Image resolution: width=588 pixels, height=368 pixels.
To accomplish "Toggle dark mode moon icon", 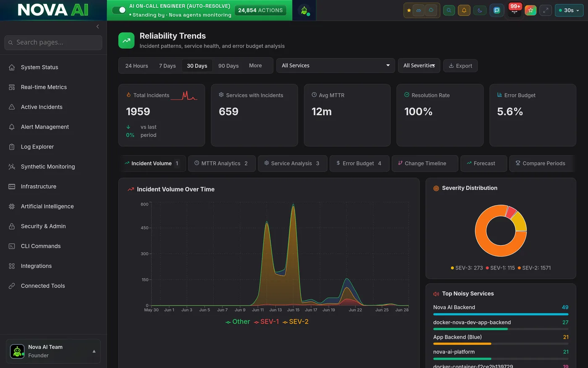I will coord(480,11).
